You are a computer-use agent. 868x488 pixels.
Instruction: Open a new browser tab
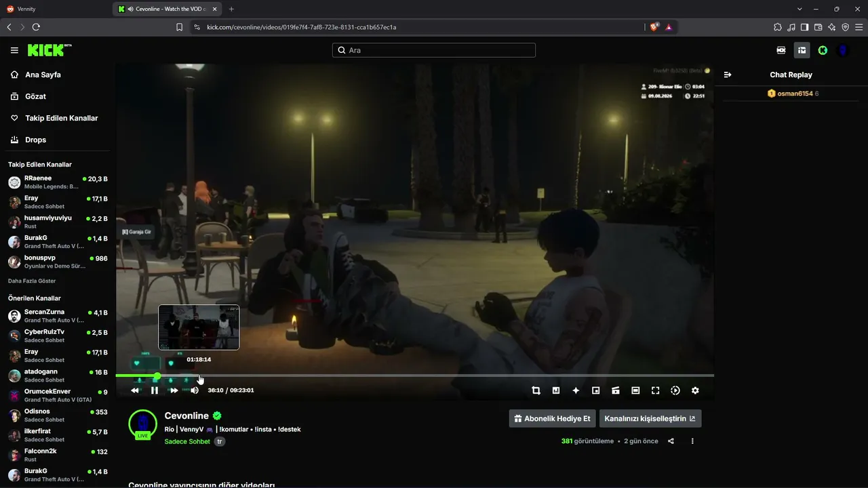click(x=231, y=9)
